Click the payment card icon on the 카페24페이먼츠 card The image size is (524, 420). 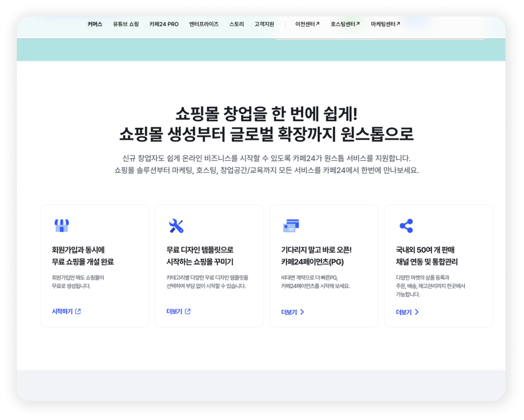[x=292, y=225]
